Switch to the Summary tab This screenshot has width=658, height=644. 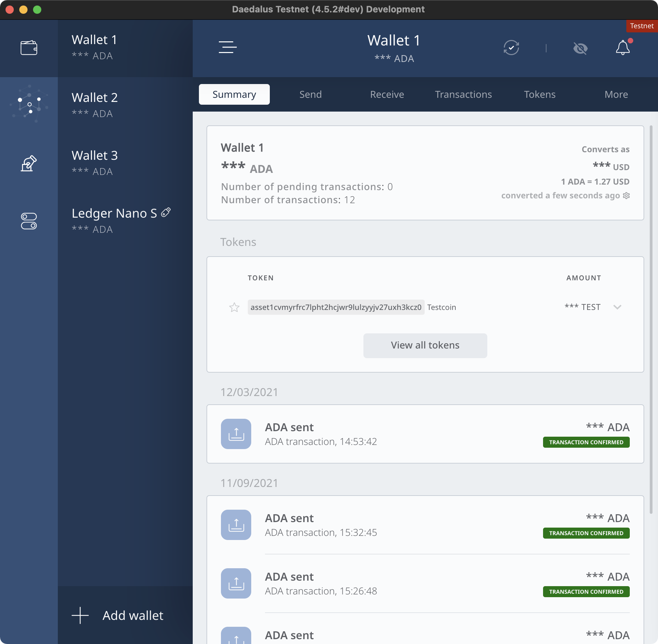tap(234, 94)
